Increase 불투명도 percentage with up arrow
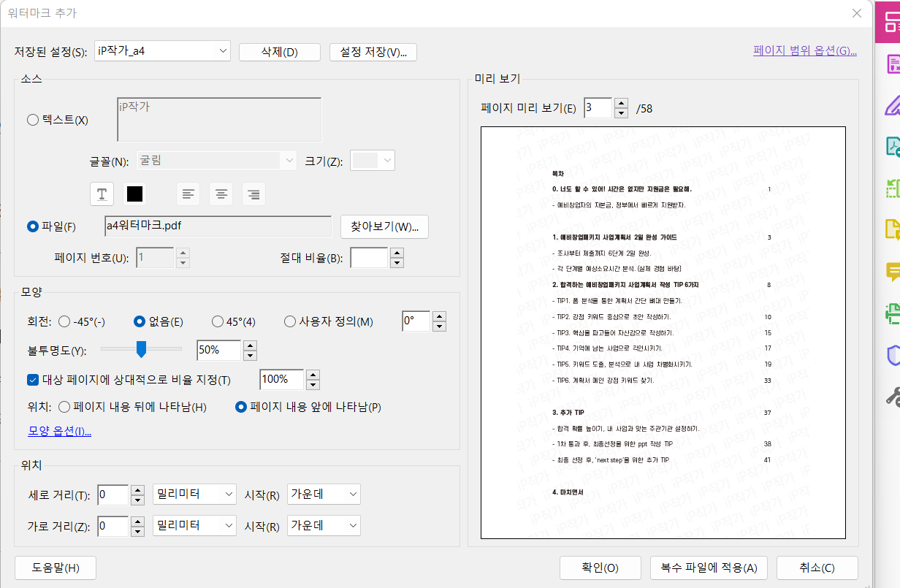The image size is (900, 588). point(250,345)
